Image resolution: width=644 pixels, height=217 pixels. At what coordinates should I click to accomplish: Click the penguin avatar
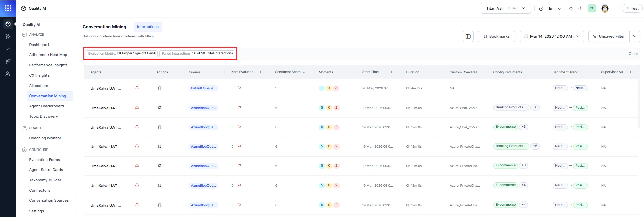coord(605,8)
